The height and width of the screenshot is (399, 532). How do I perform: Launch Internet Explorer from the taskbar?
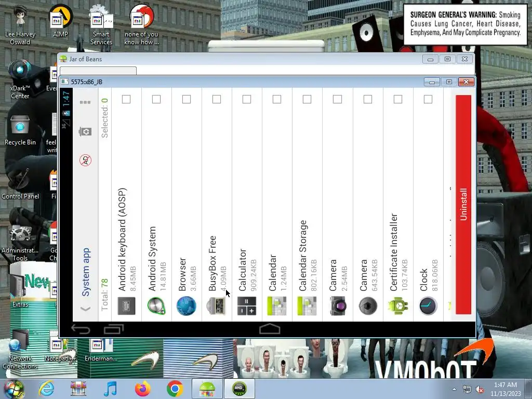click(46, 389)
